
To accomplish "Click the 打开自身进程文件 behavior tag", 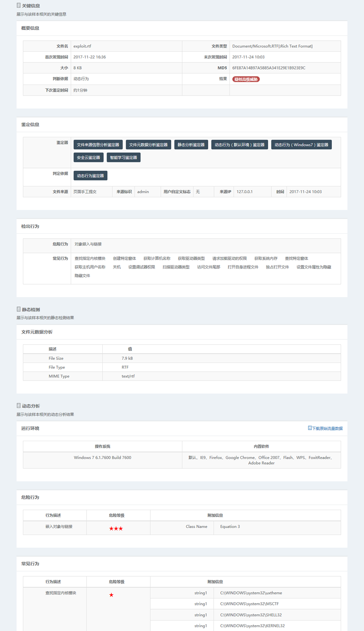I will 243,267.
